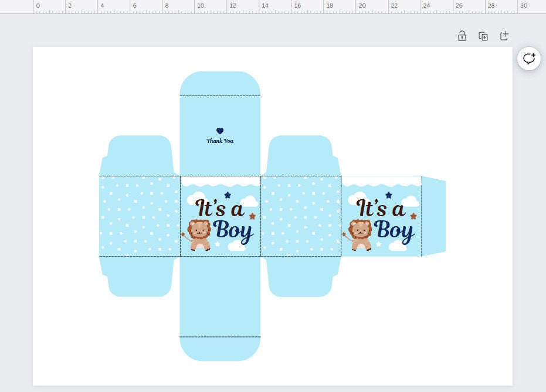
Task: Select the center polka dot panel
Action: [300, 216]
